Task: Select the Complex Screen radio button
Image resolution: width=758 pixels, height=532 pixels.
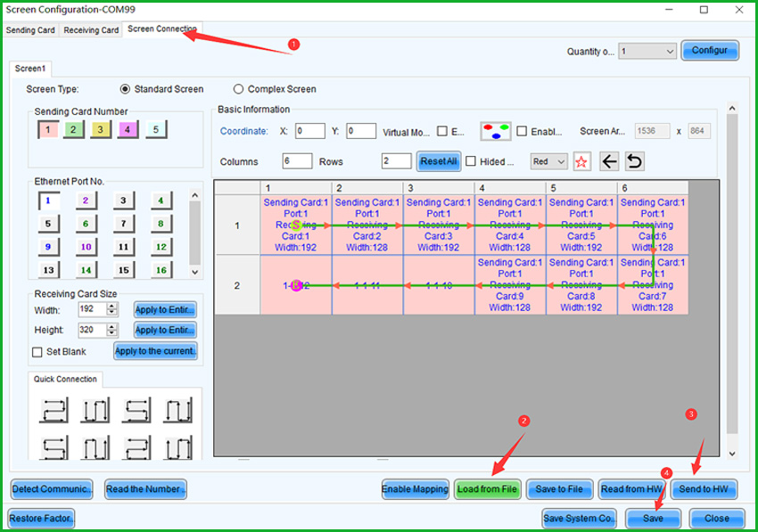Action: point(238,88)
